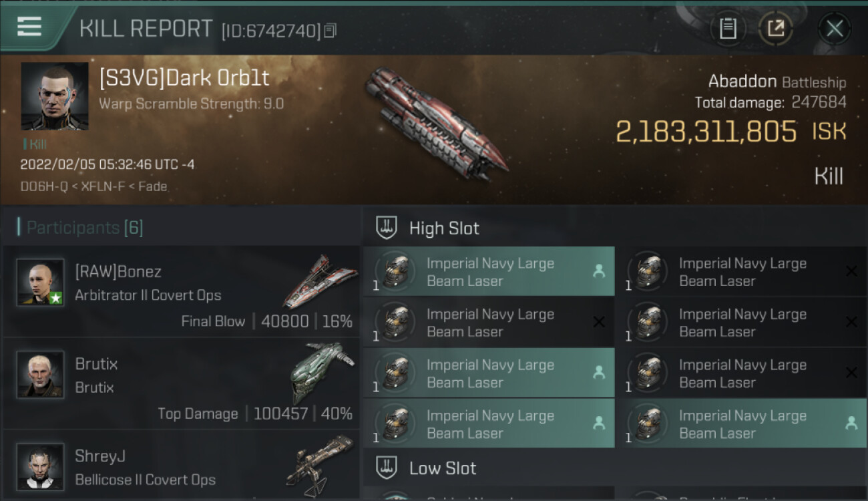Screen dimensions: 868x501
Task: Open the Brutix pilot's portrait
Action: [x=40, y=375]
